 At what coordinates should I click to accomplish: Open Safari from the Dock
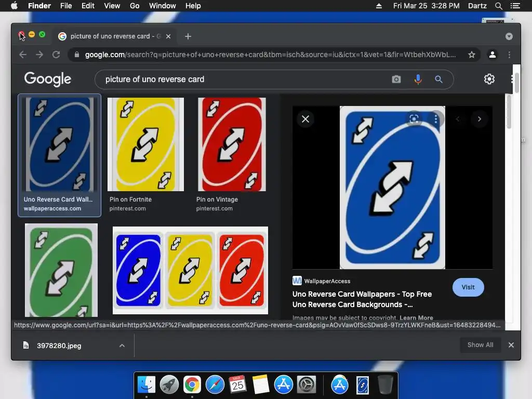click(x=215, y=385)
